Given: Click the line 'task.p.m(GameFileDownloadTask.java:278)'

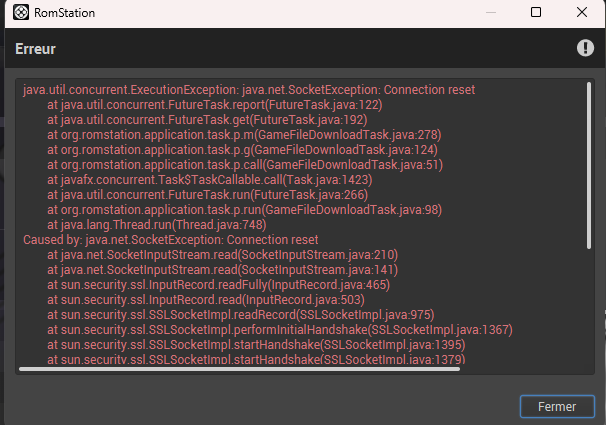Looking at the screenshot, I should tap(244, 135).
